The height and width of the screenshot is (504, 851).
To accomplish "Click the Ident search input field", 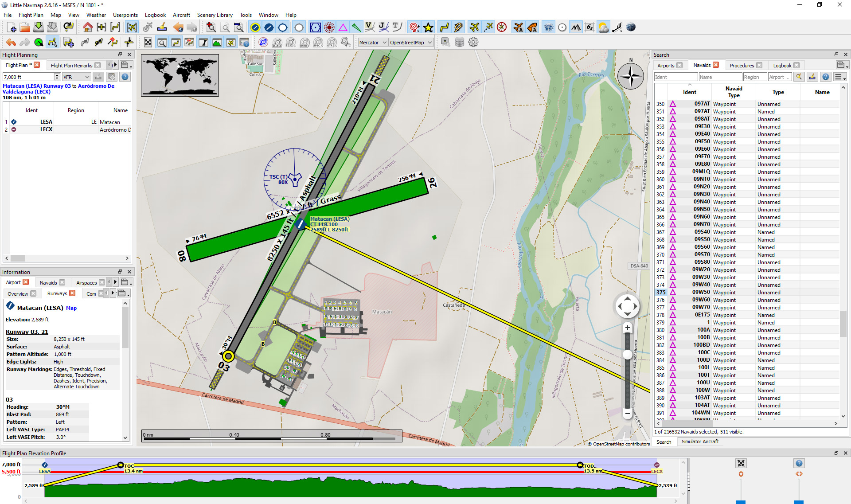I will 675,77.
